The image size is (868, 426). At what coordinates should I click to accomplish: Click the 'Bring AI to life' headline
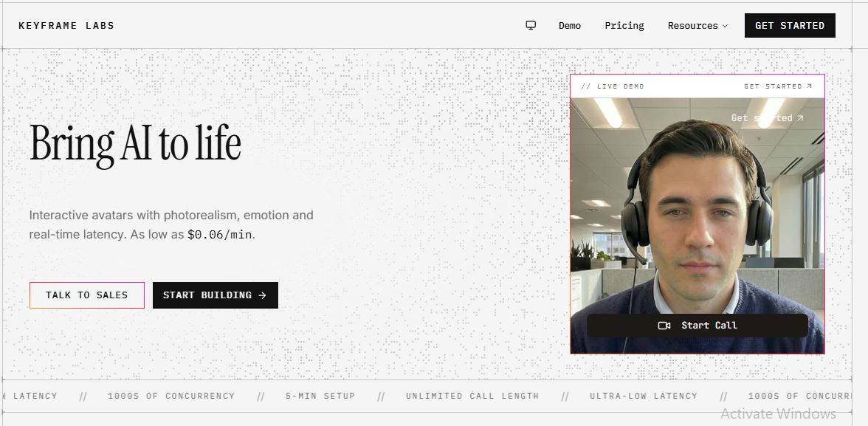point(135,145)
